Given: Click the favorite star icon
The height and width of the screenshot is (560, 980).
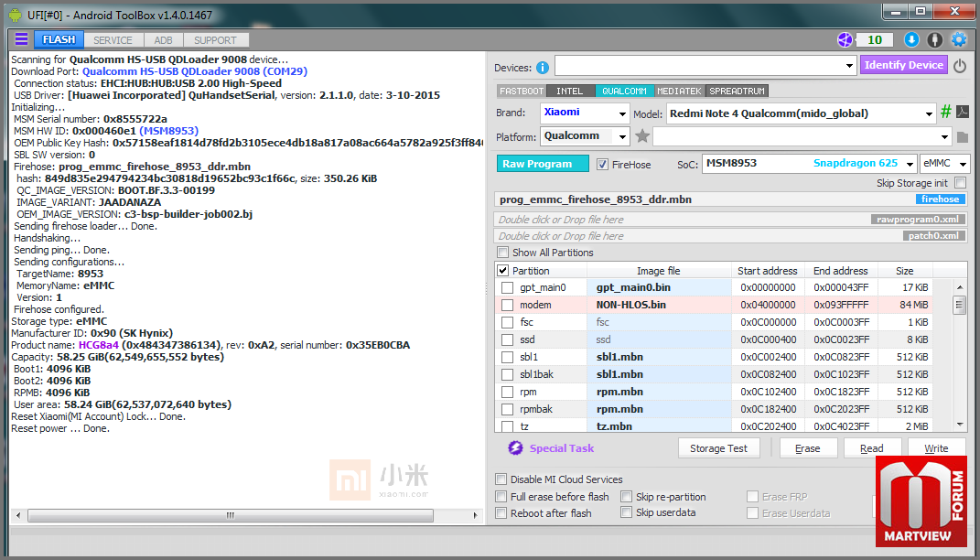Looking at the screenshot, I should (x=642, y=136).
